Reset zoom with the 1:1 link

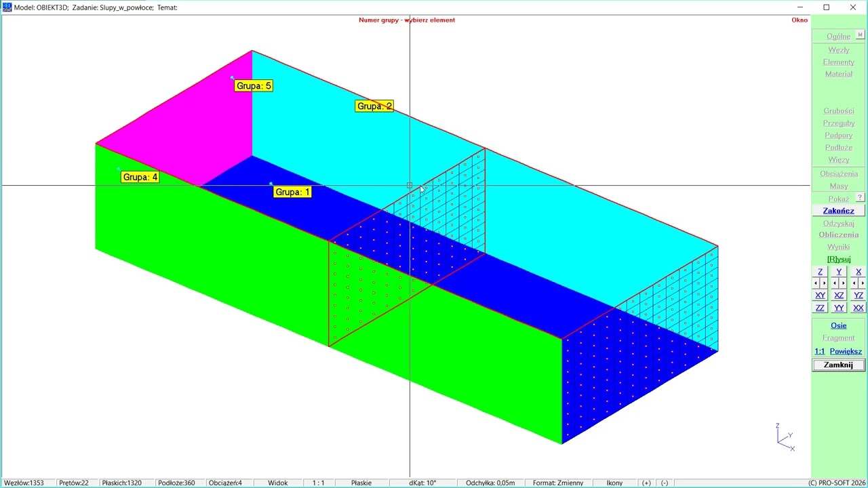coord(820,351)
